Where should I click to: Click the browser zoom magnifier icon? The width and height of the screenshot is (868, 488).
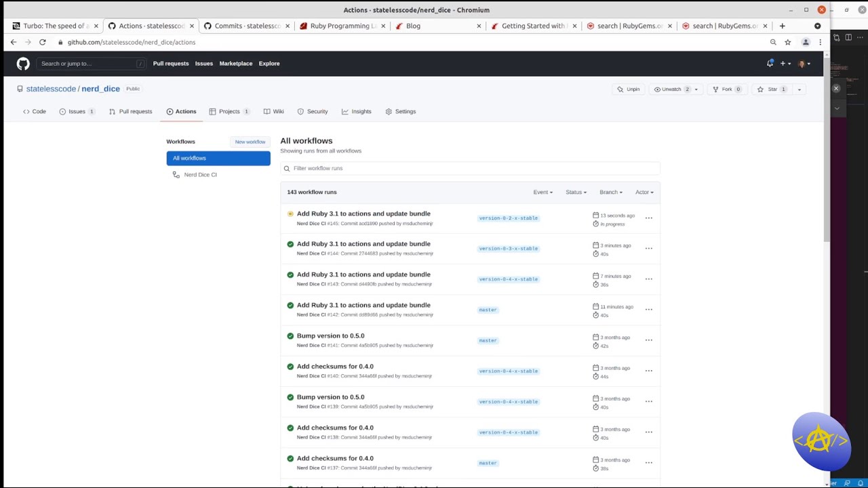773,42
